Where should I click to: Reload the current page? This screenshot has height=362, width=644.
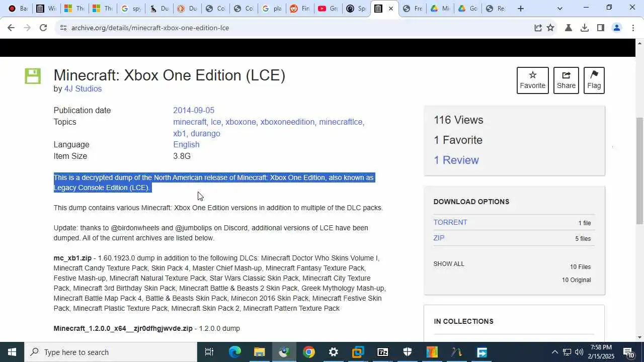(43, 28)
